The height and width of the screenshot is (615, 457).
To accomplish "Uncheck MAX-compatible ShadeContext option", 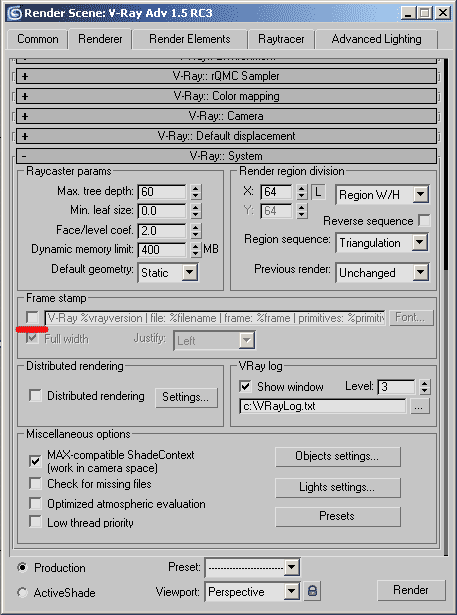I will point(35,461).
